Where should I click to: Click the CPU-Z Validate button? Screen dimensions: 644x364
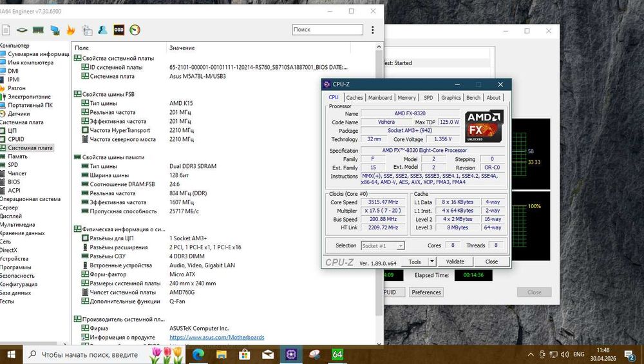click(x=455, y=262)
